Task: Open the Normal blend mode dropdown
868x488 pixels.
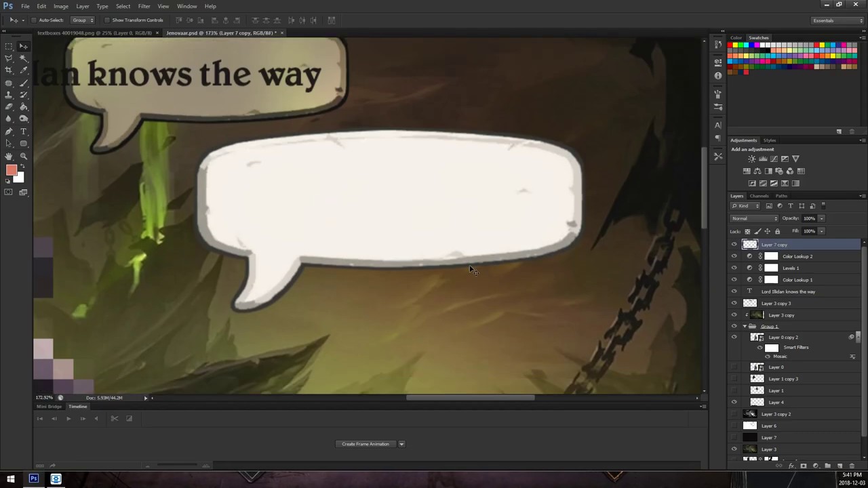Action: tap(754, 218)
